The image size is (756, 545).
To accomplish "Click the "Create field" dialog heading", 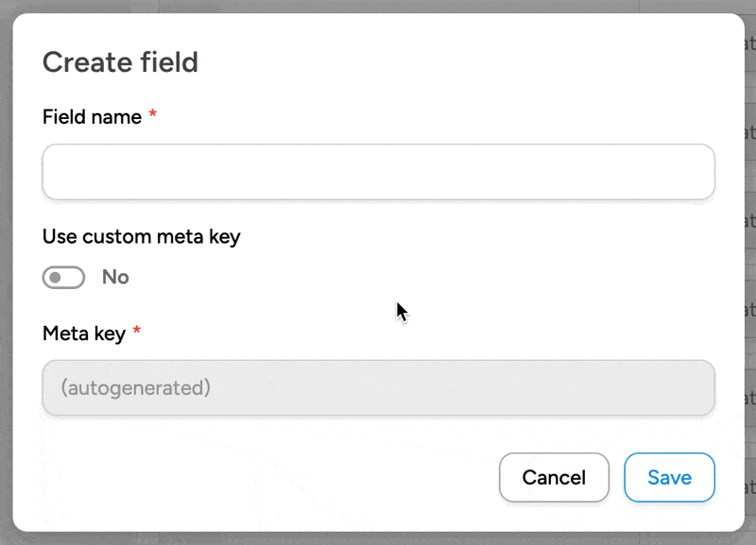I will 120,62.
